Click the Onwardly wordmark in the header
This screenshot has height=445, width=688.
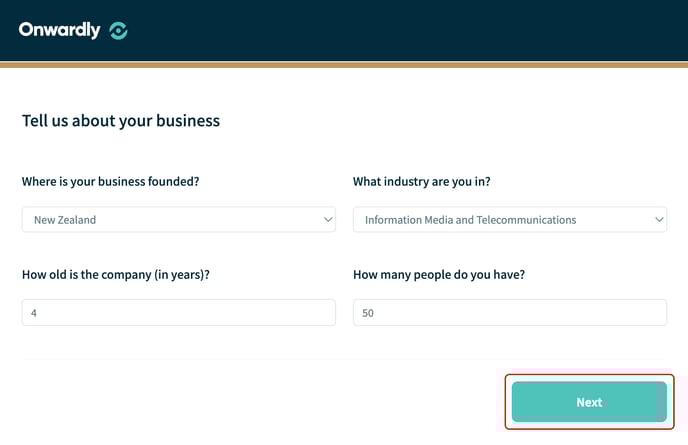click(x=60, y=30)
